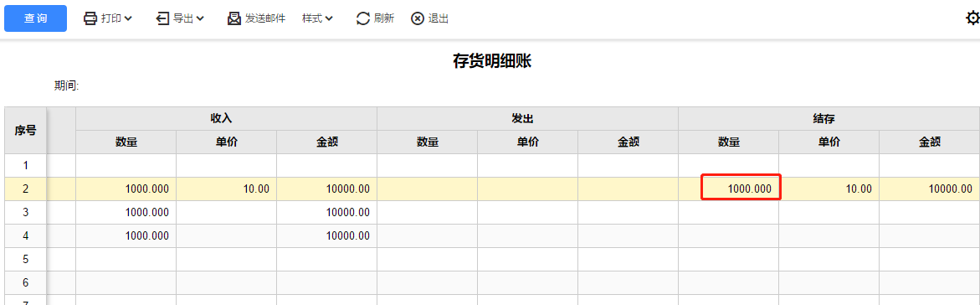Click the printer icon in toolbar
980x305 pixels.
(90, 18)
